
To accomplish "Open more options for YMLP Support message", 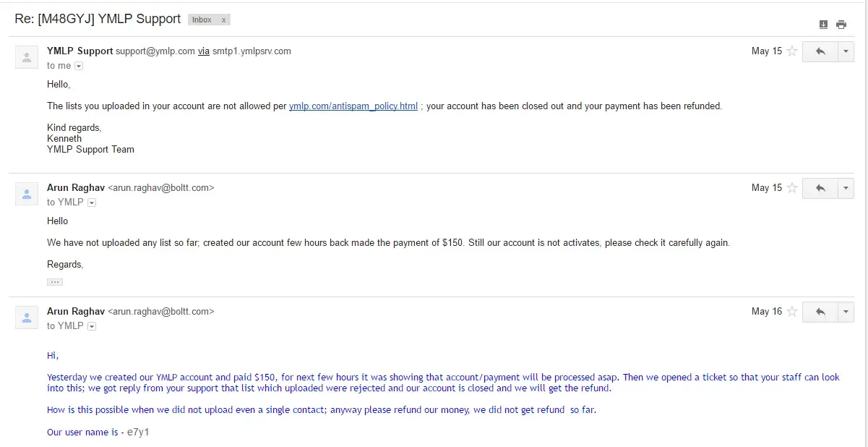I will pos(846,51).
